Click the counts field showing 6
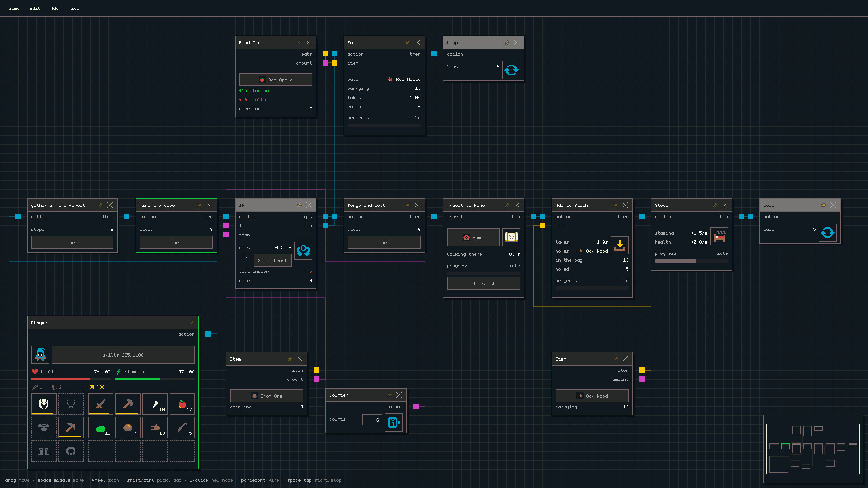Image resolution: width=868 pixels, height=488 pixels. point(372,420)
